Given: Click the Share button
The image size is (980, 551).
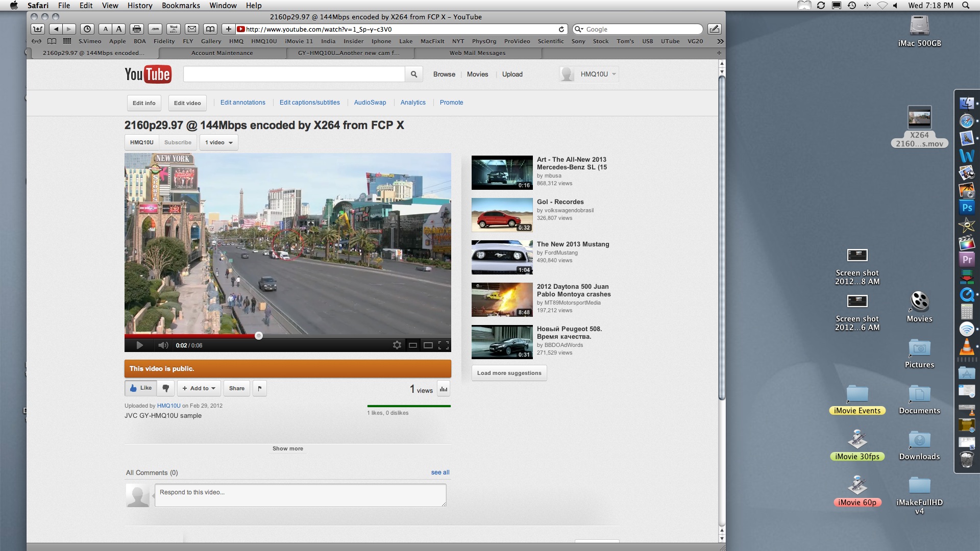Looking at the screenshot, I should point(237,388).
